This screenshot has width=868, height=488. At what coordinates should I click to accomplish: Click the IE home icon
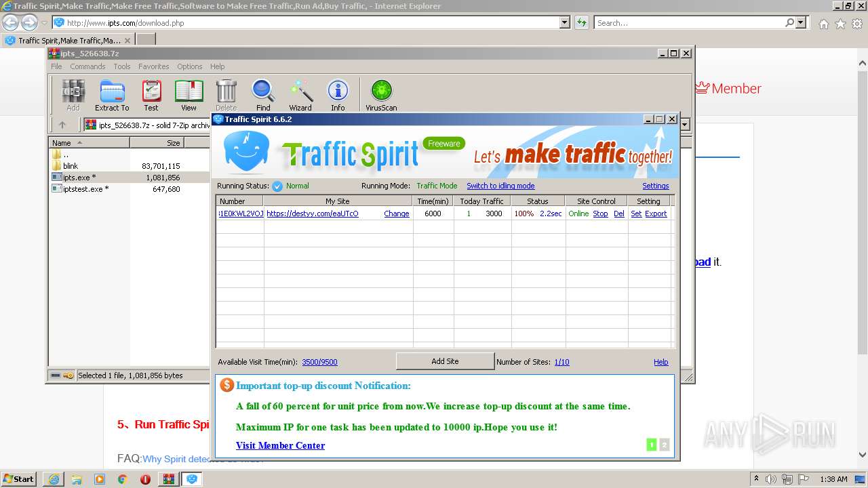[x=823, y=24]
